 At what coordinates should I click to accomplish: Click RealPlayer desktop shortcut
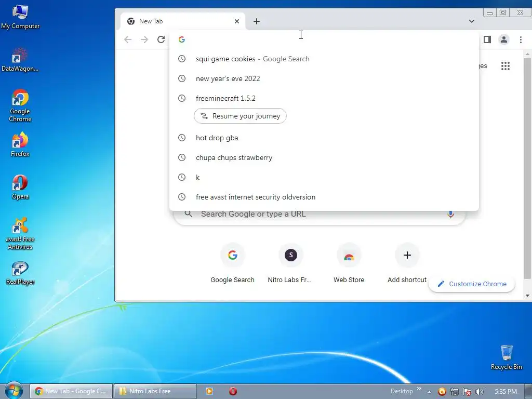pos(20,273)
